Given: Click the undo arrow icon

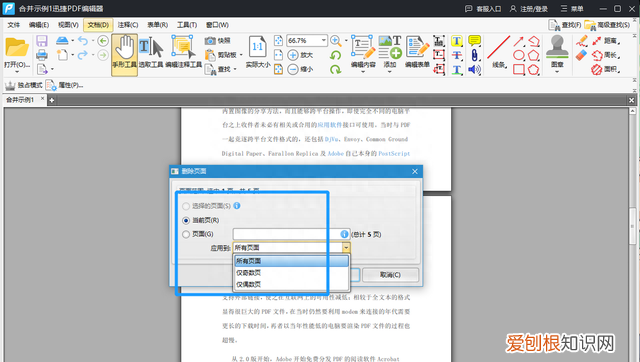Looking at the screenshot, I should point(83,40).
